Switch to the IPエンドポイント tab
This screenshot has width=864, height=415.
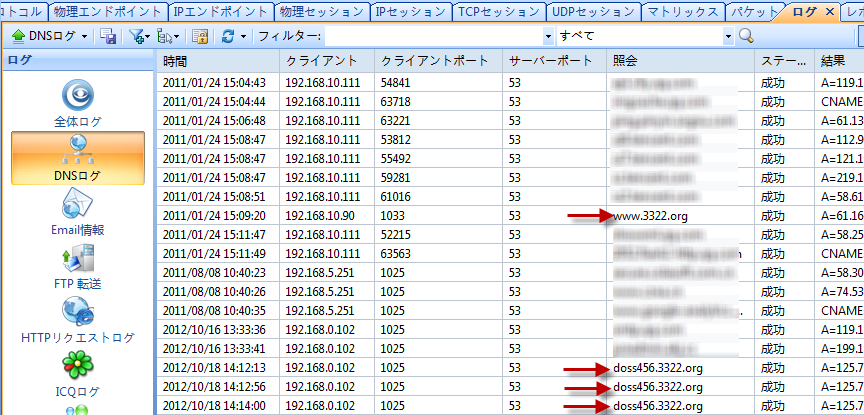point(220,12)
